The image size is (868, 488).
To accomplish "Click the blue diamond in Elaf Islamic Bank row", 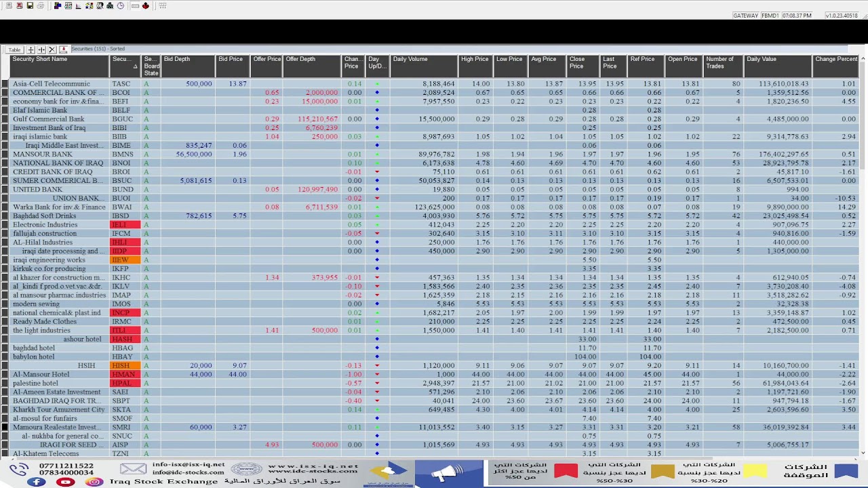I will [377, 110].
